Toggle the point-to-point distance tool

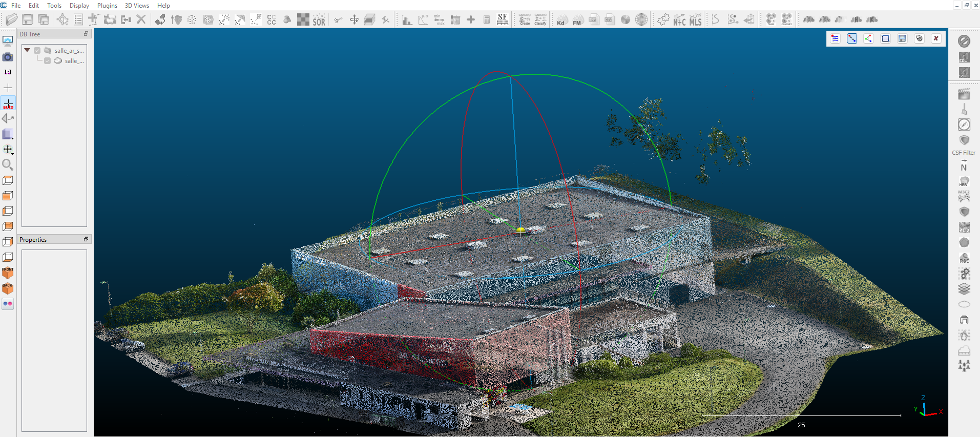pos(851,38)
